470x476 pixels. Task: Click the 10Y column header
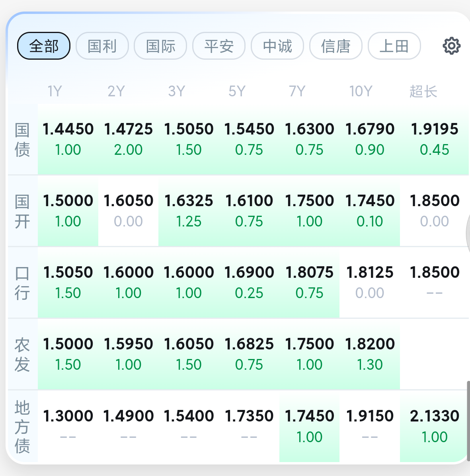[361, 91]
